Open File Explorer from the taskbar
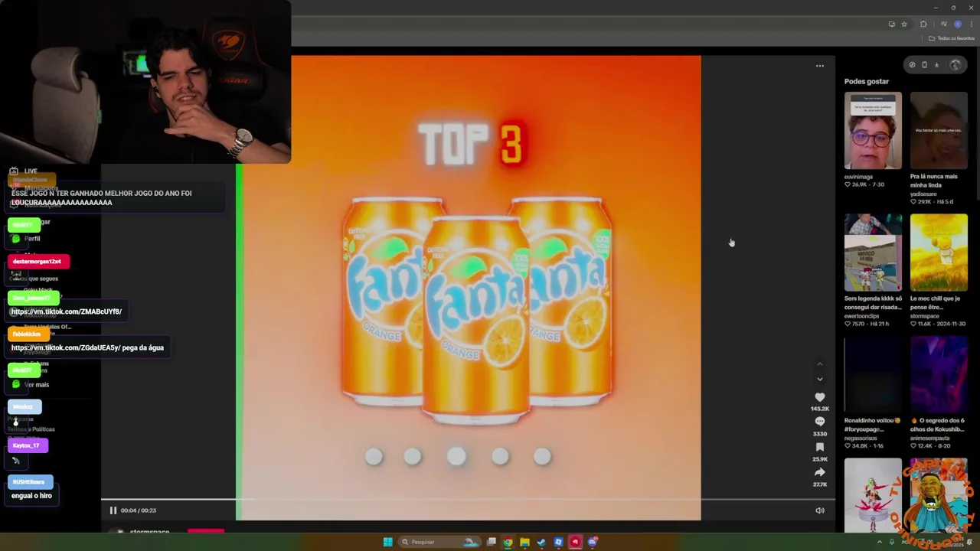Viewport: 980px width, 551px height. pyautogui.click(x=524, y=542)
